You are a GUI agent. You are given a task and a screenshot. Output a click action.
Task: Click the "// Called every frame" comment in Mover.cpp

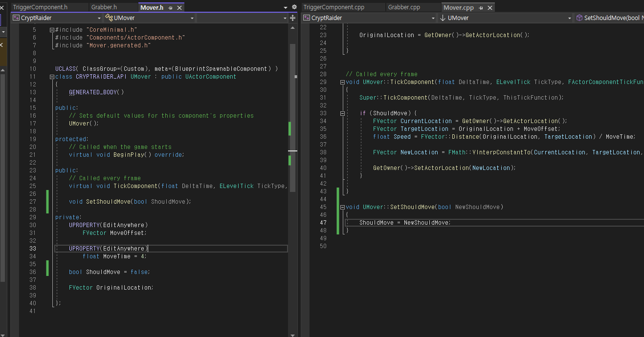point(382,74)
